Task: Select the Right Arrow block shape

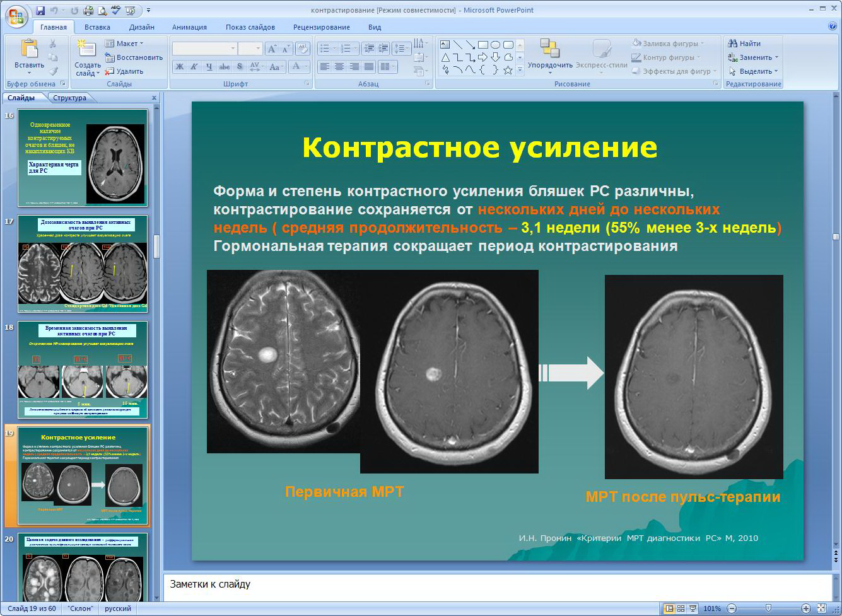Action: tap(482, 57)
